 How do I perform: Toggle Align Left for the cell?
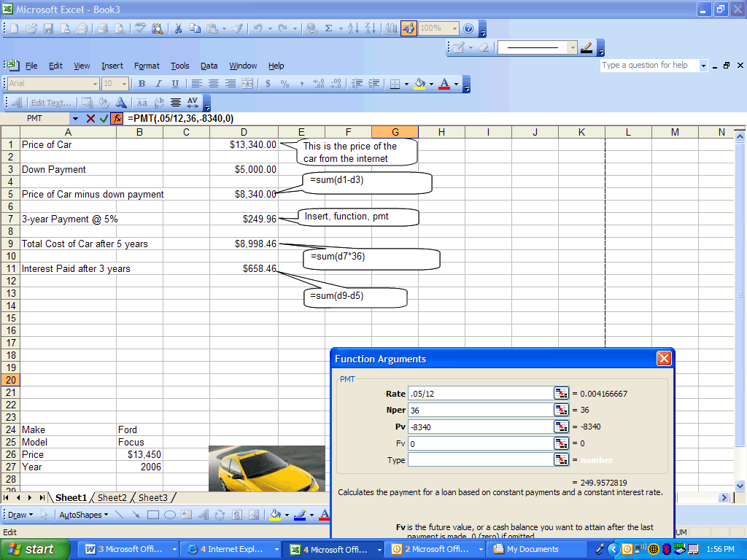tap(196, 84)
